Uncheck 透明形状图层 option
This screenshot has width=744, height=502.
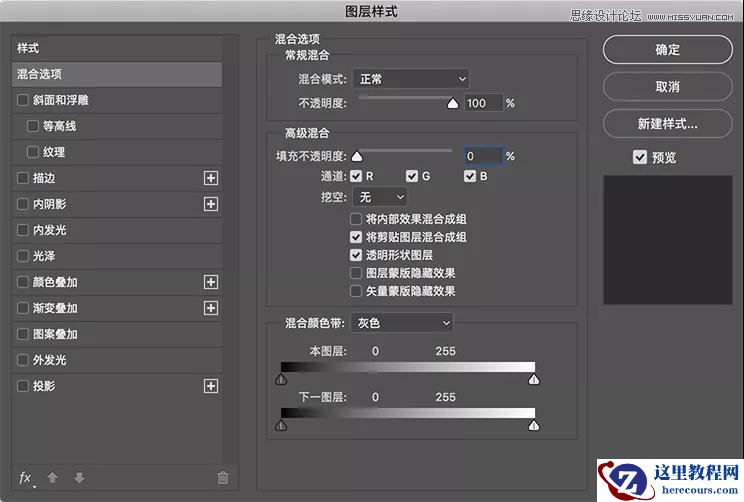click(356, 255)
